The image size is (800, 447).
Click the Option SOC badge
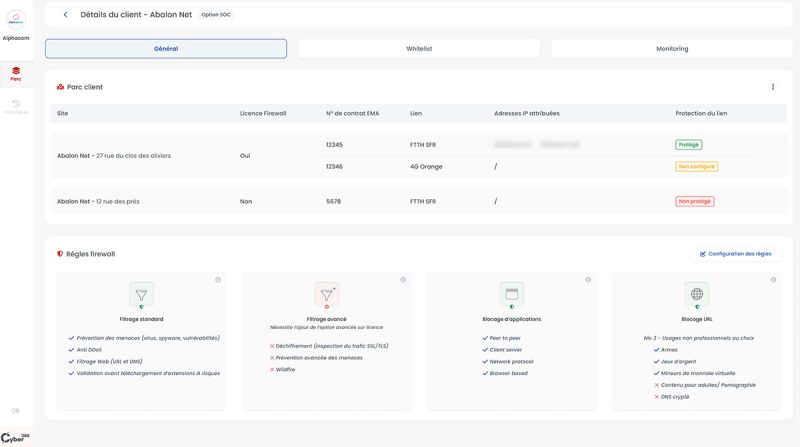(x=216, y=15)
